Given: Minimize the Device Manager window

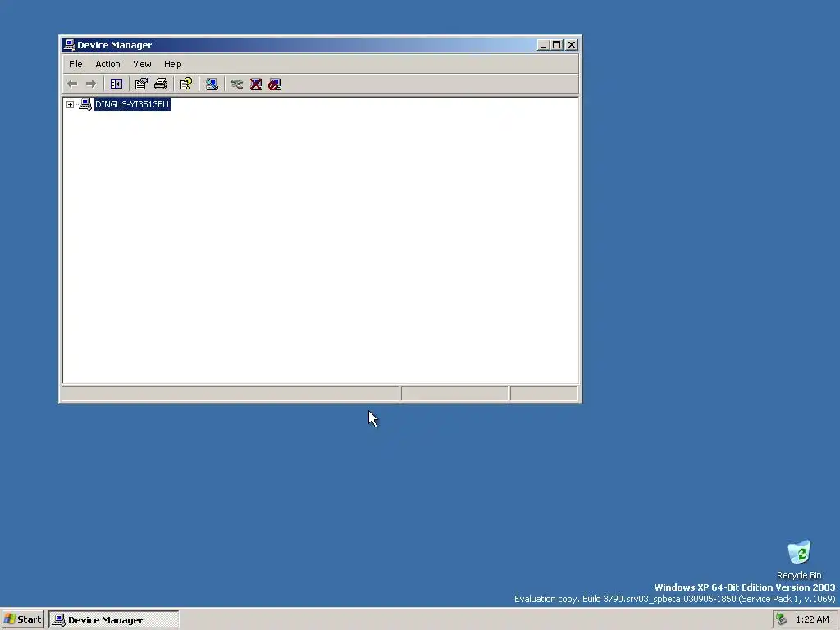Looking at the screenshot, I should tap(543, 45).
